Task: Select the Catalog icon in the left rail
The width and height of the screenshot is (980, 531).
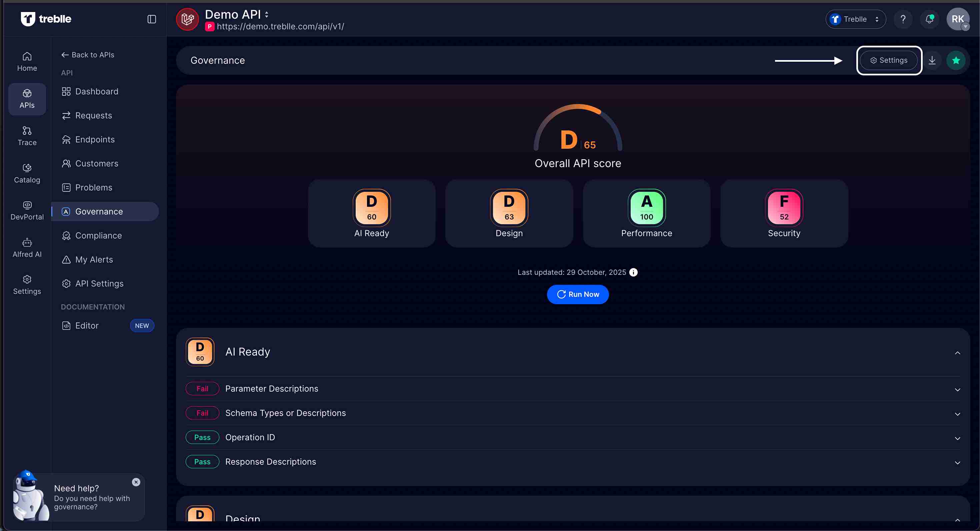Action: tap(27, 173)
